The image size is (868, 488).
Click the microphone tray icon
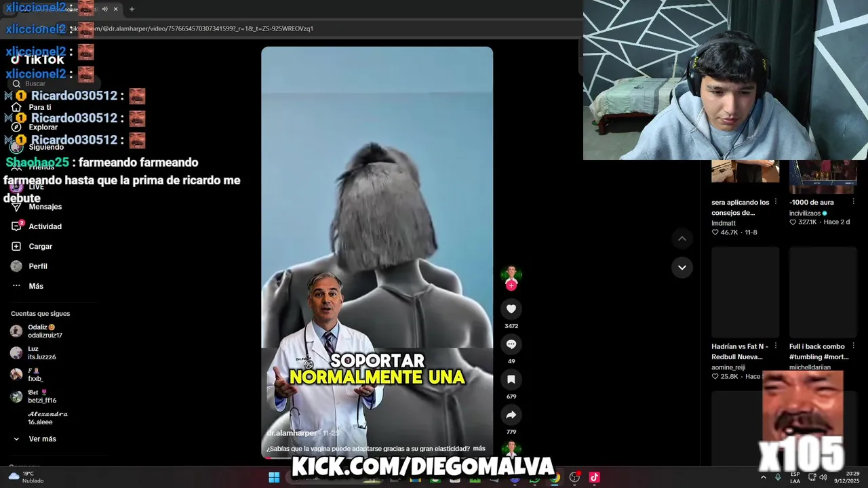click(x=778, y=477)
